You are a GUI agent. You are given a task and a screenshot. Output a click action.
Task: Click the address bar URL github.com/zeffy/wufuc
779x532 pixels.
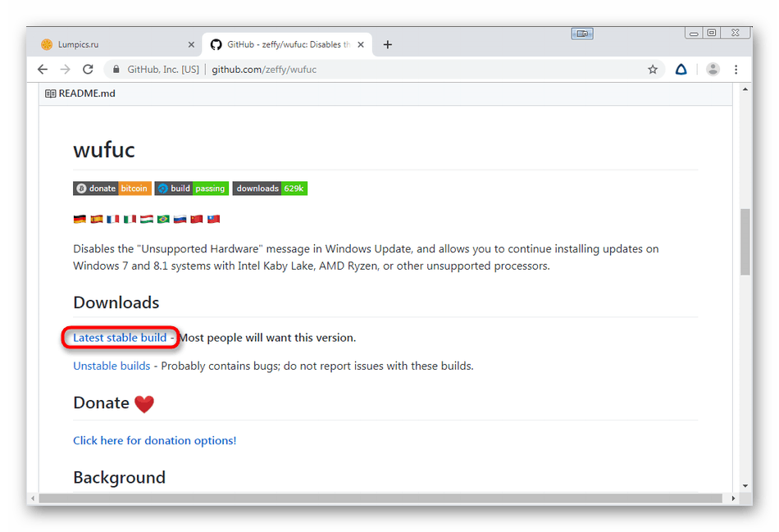pos(264,70)
